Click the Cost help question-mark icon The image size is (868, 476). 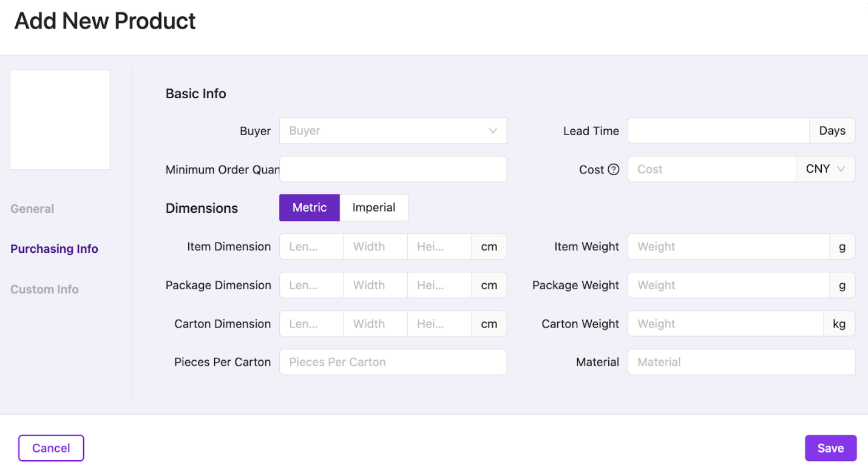click(614, 170)
